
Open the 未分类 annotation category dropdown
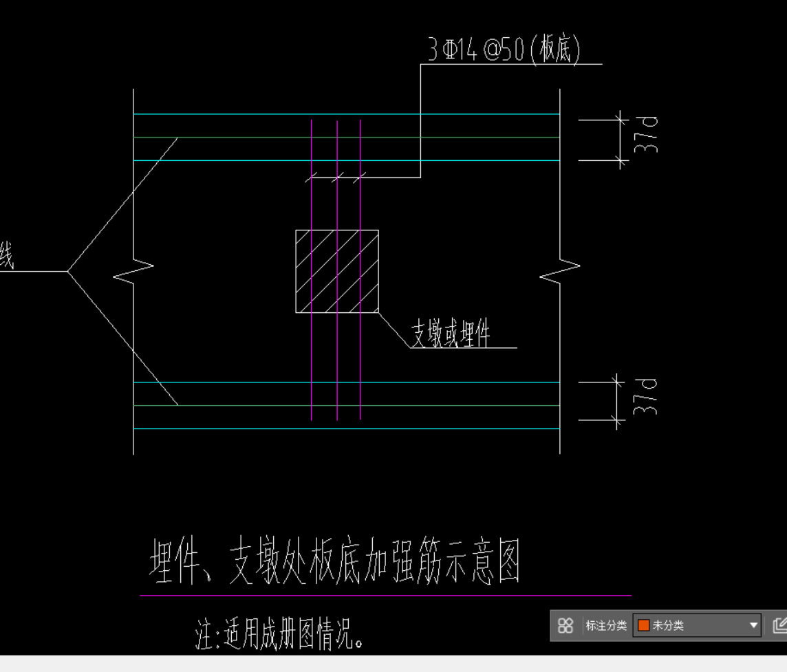[697, 625]
